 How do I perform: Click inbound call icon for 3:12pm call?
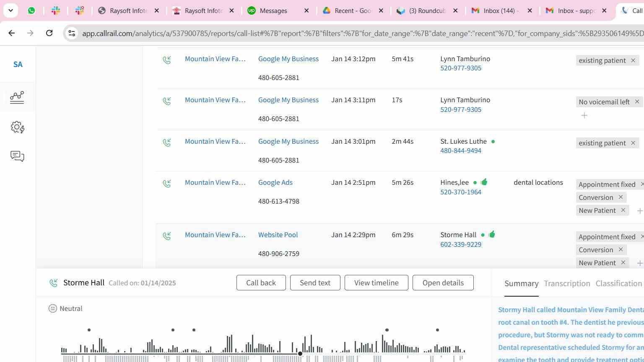coord(167,60)
